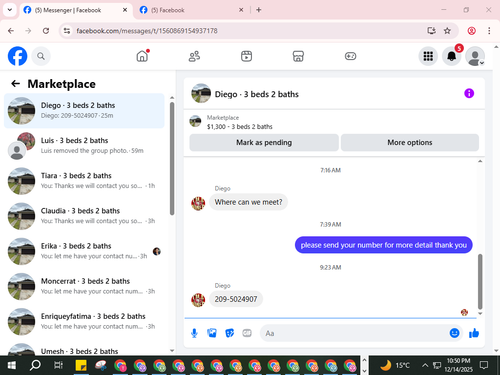The image size is (500, 375).
Task: Choose a sticker icon
Action: click(229, 333)
